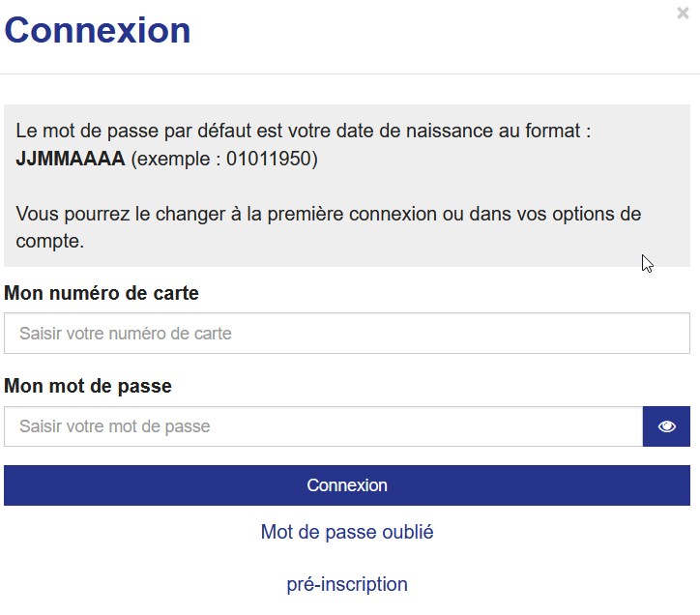Click into the password input field
The height and width of the screenshot is (615, 700).
(x=323, y=426)
